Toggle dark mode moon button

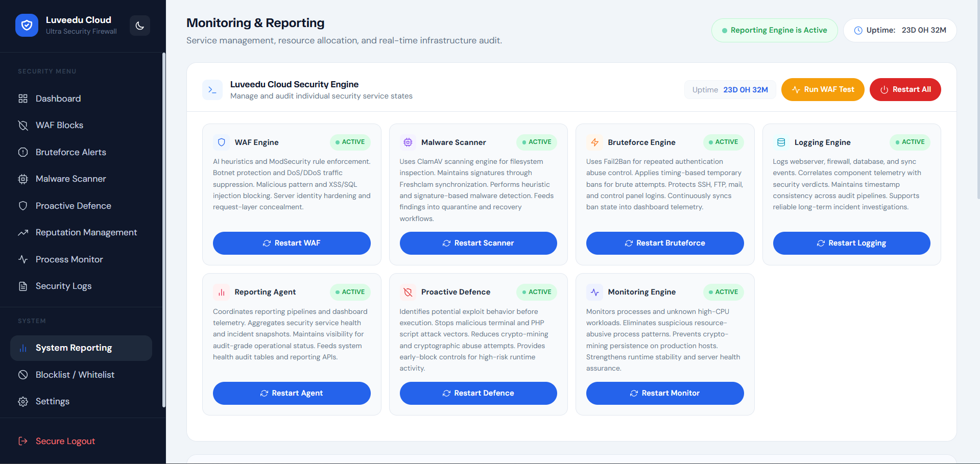140,26
